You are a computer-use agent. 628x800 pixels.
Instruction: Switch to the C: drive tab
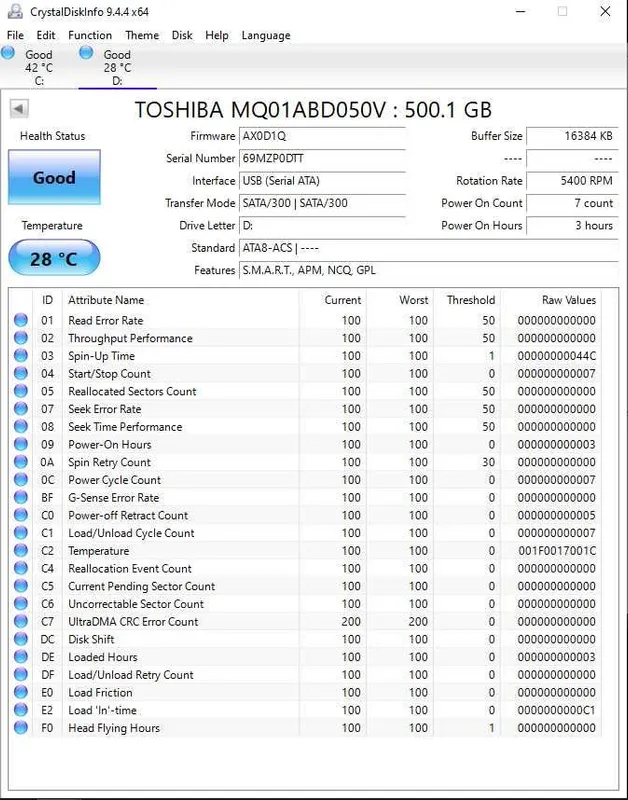coord(39,67)
